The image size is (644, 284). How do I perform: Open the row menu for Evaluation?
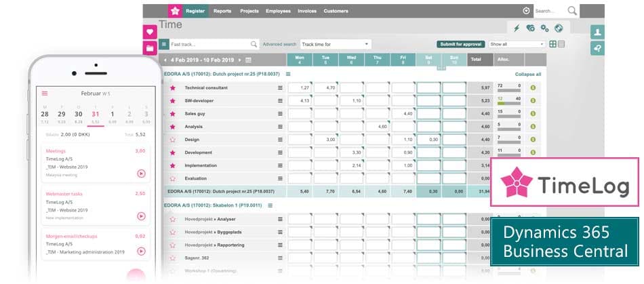pyautogui.click(x=280, y=178)
